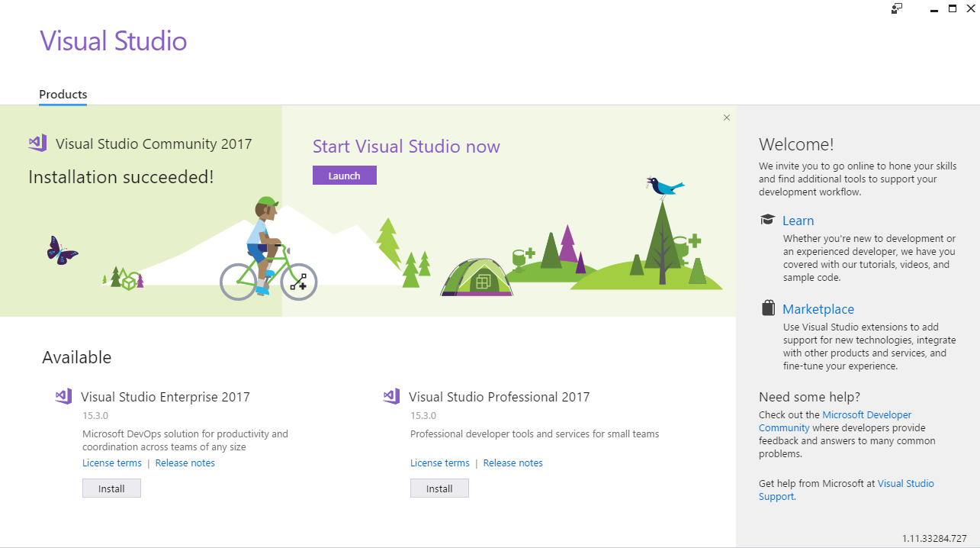This screenshot has height=548, width=980.
Task: Click the graduation cap Learn icon
Action: tap(768, 220)
